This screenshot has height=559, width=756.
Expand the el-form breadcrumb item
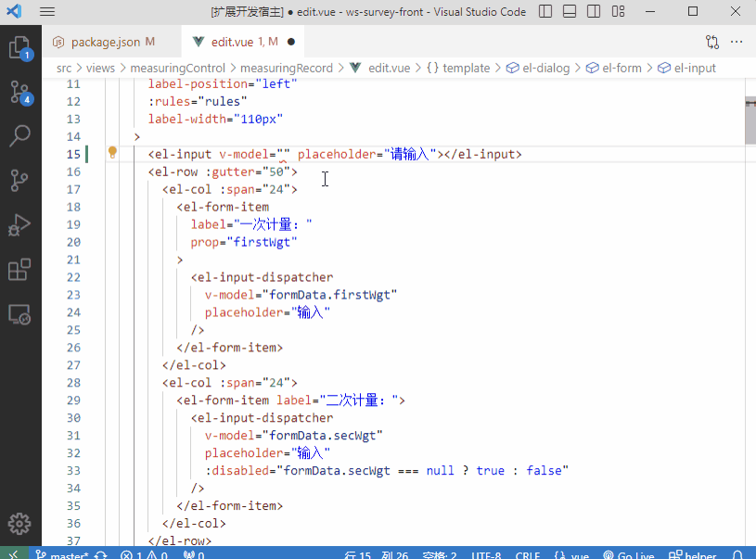621,68
